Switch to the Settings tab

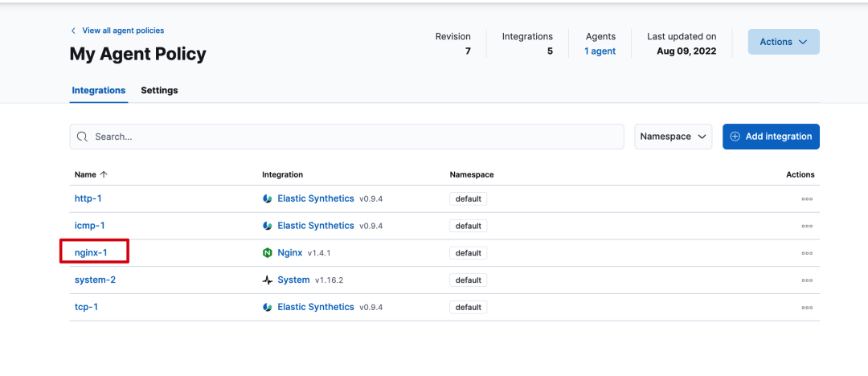pyautogui.click(x=159, y=90)
